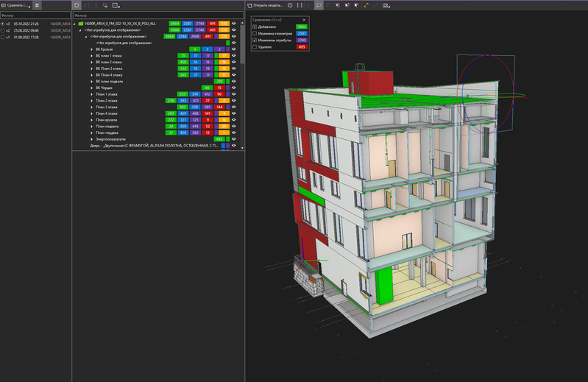
Task: Click the refresh icon in tree toolbar
Action: [77, 5]
